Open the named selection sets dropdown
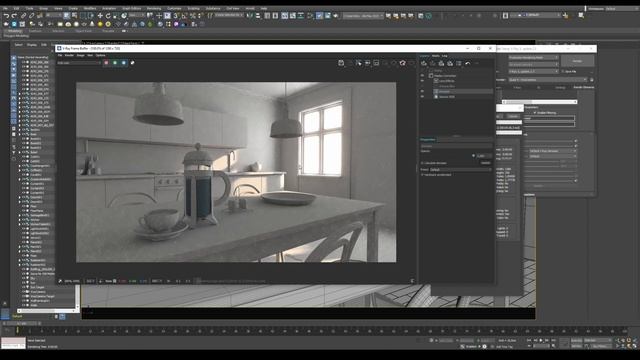The image size is (640, 360). [229, 16]
